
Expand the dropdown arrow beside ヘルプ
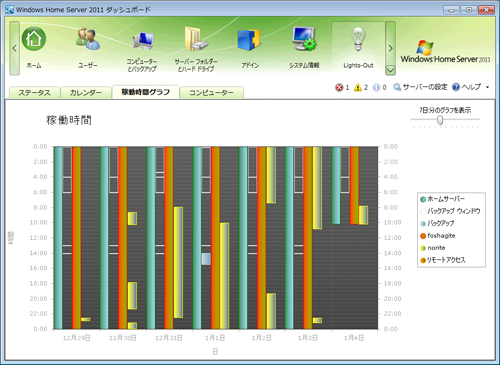pos(487,87)
